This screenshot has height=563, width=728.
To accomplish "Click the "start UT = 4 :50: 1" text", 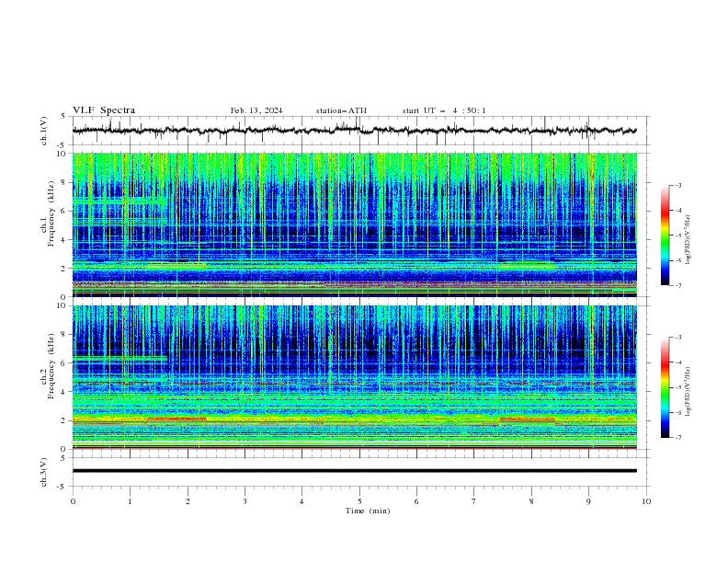I will [444, 110].
